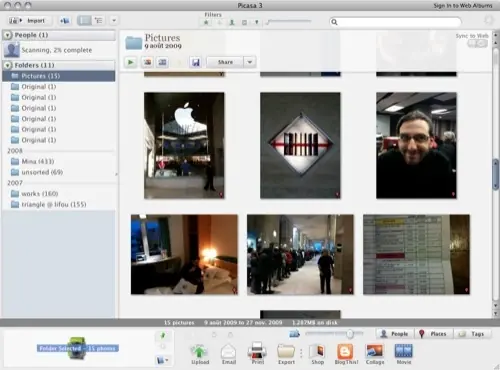The image size is (500, 370).
Task: Open the Places panel tab
Action: pos(434,334)
